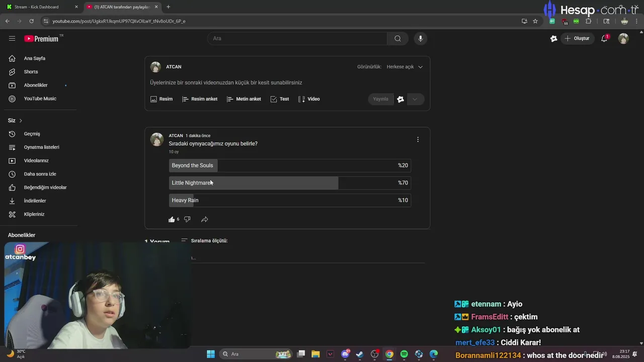Screen dimensions: 644x362
Task: Open the YouTube hamburger guide menu
Action: coord(12,38)
